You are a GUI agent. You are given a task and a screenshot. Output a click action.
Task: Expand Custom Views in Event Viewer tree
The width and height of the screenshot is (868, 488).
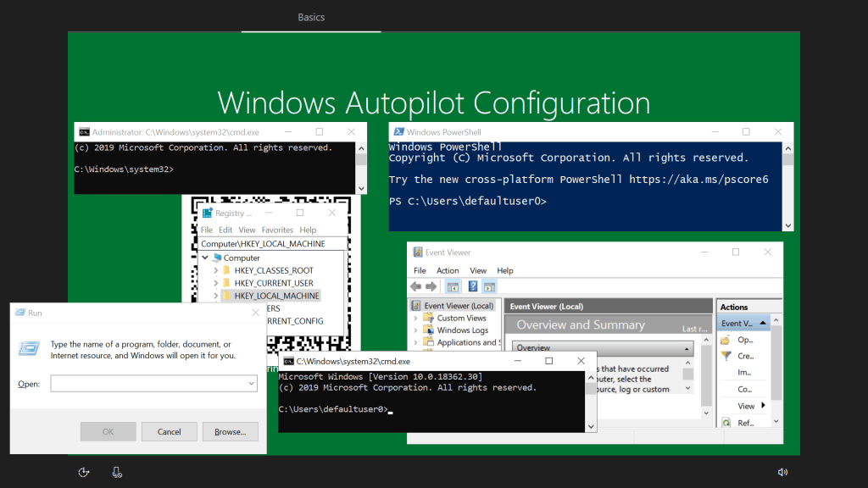coord(415,319)
